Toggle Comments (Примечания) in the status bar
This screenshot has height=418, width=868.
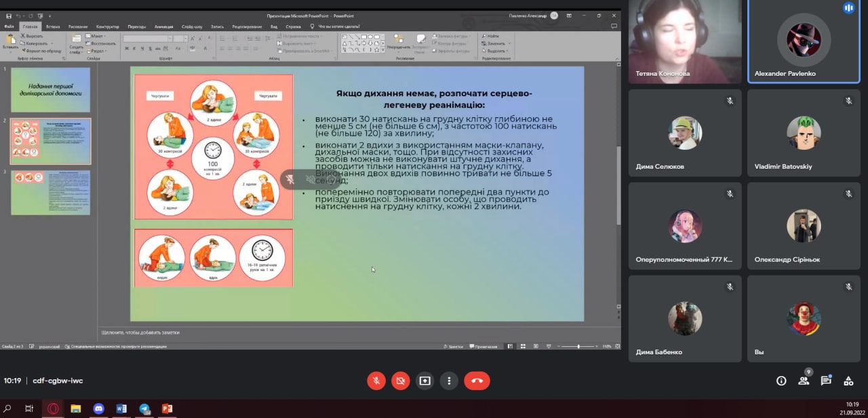pos(483,346)
